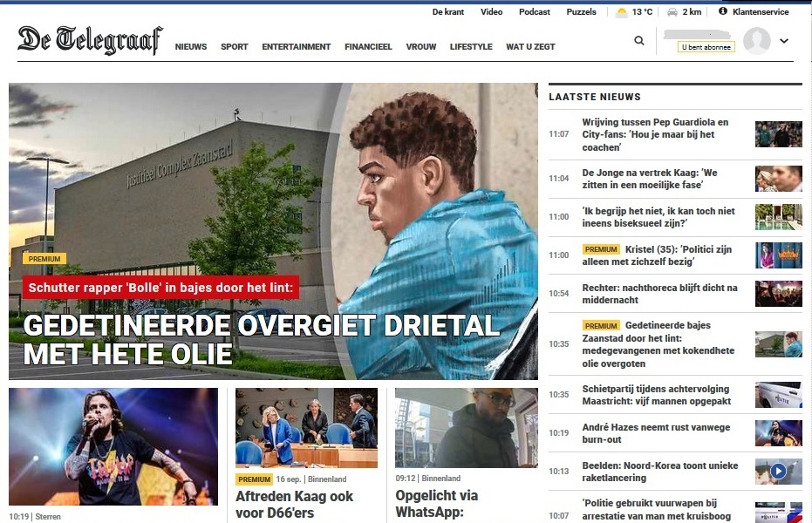
Task: Open the Video link
Action: pyautogui.click(x=491, y=12)
